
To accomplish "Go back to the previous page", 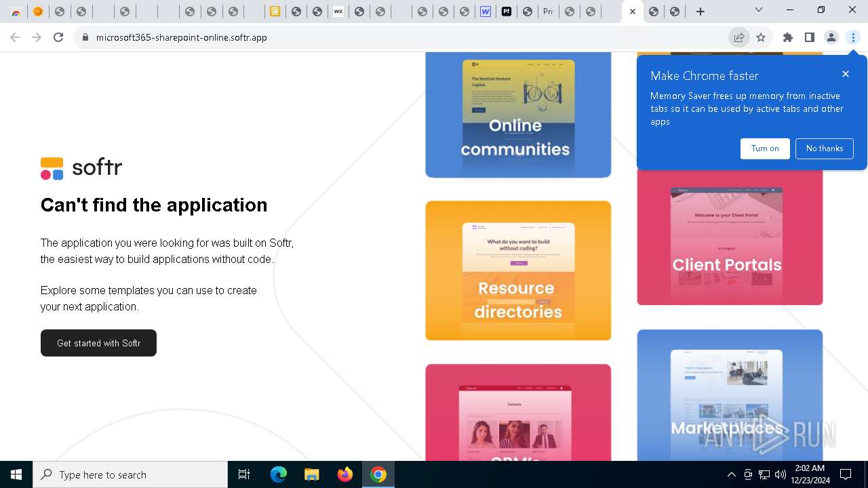I will pos(15,37).
